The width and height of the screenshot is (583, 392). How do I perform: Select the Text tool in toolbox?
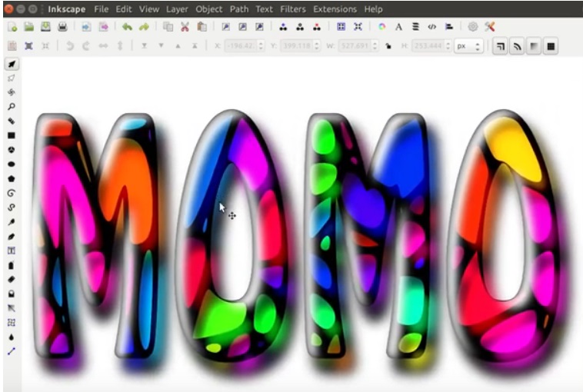click(12, 251)
